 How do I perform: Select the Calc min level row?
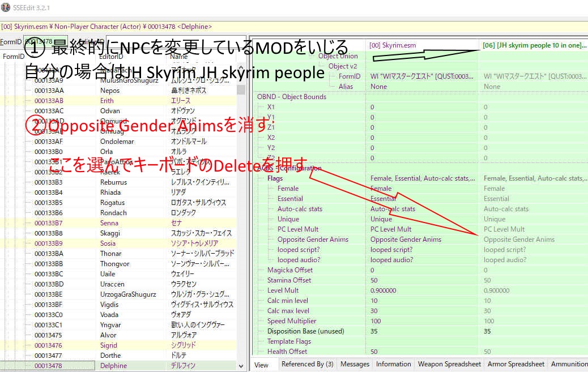tap(288, 301)
